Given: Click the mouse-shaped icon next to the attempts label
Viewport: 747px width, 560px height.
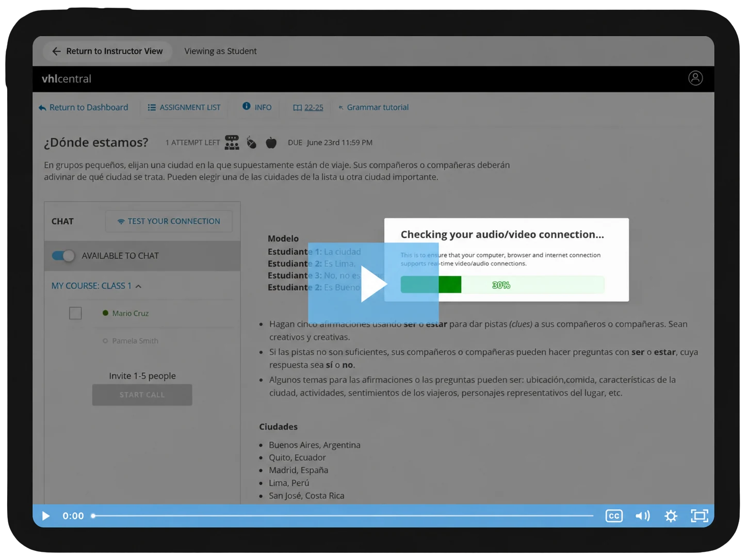Looking at the screenshot, I should pyautogui.click(x=251, y=142).
